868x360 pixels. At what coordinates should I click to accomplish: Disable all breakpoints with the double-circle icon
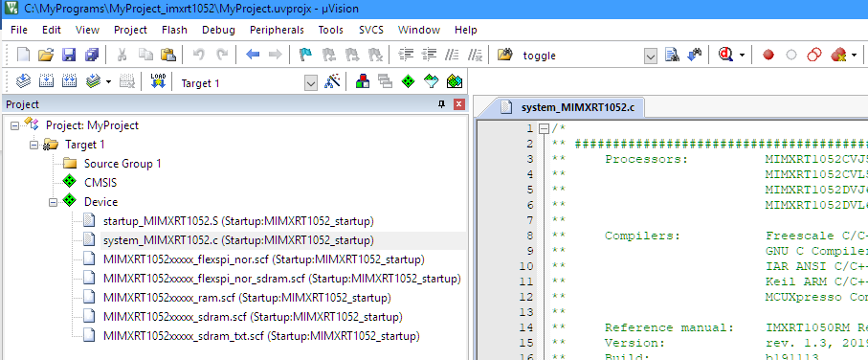point(814,55)
